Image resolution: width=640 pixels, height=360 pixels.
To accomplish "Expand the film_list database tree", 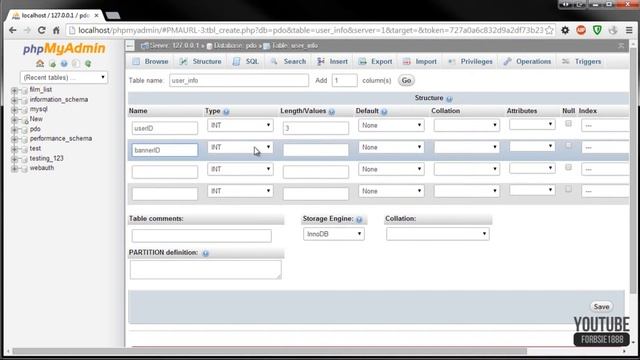I will coord(14,90).
